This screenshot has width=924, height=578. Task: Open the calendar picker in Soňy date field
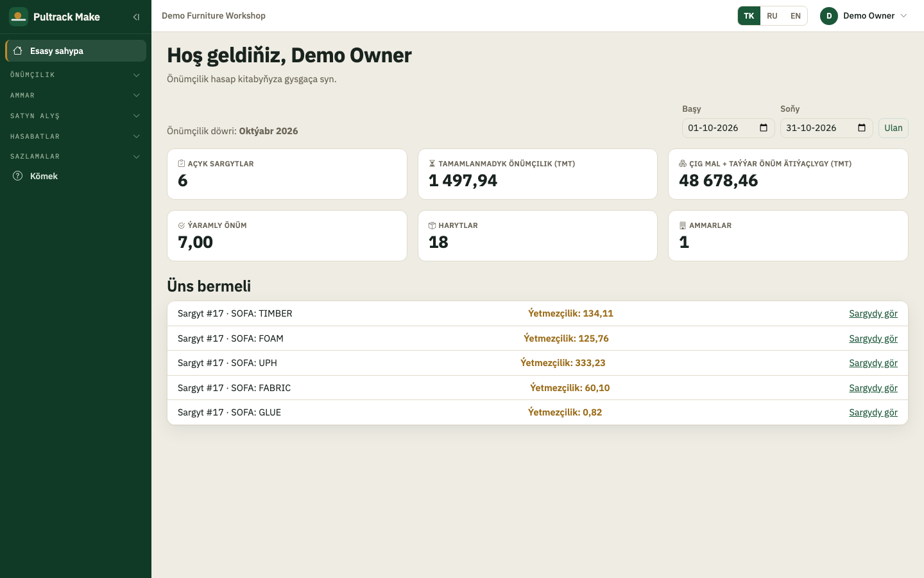[862, 128]
